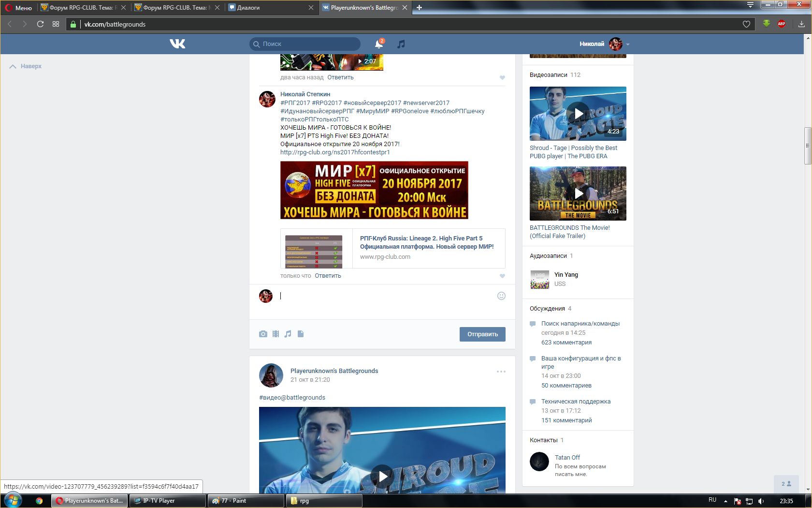812x508 pixels.
Task: Open the online friends counter button
Action: coord(786,484)
